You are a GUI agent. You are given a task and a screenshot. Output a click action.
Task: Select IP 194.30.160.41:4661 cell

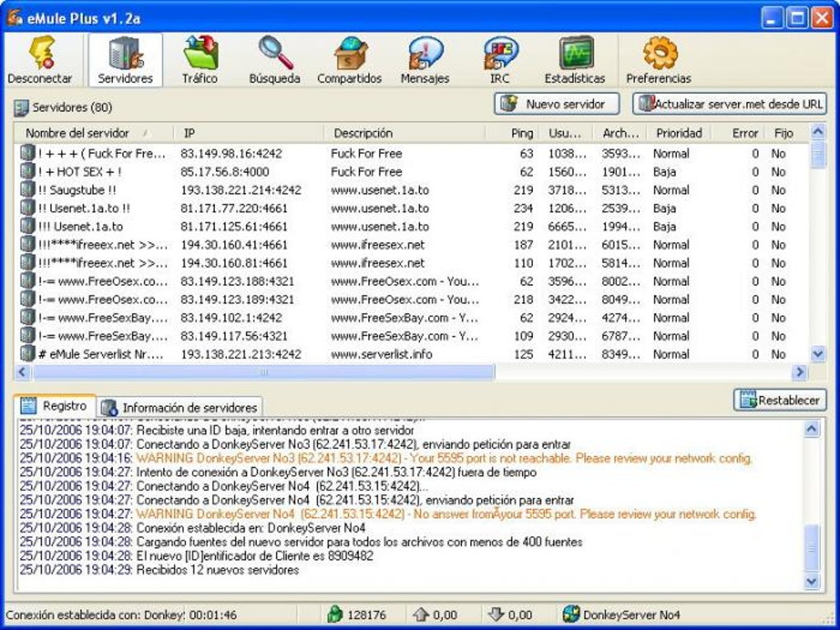coord(234,245)
